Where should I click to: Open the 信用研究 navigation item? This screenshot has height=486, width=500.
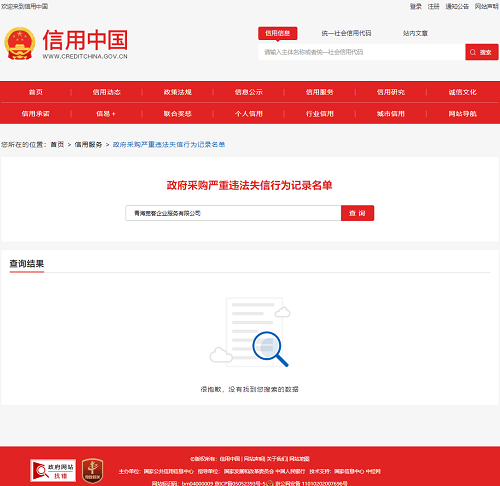click(391, 92)
